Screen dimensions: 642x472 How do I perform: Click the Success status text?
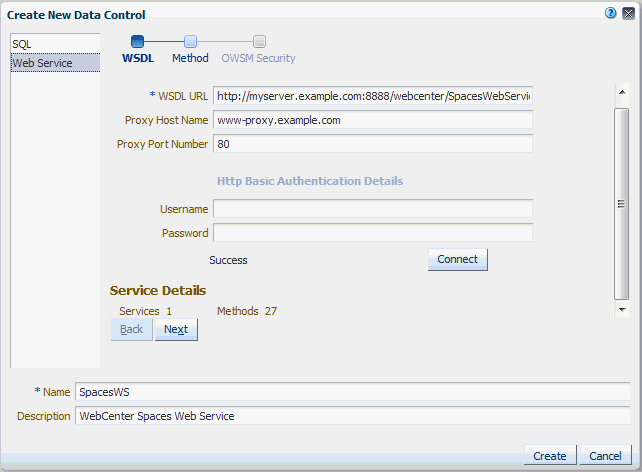click(x=228, y=260)
